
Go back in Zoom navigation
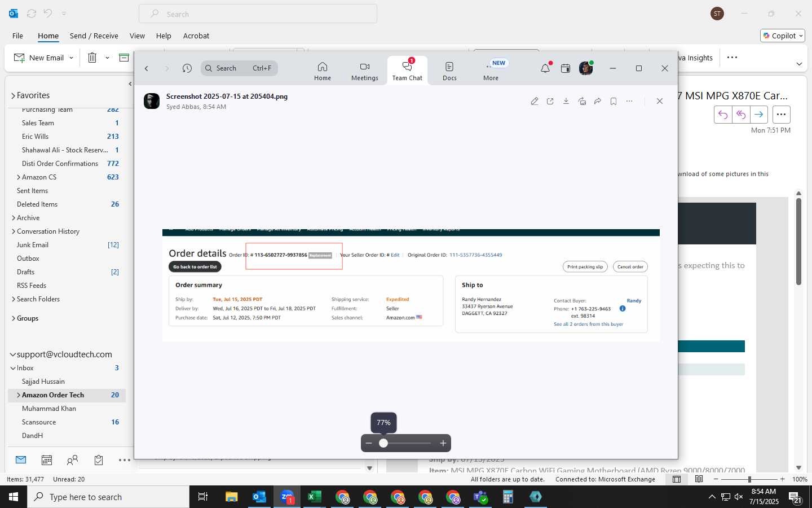[x=147, y=68]
